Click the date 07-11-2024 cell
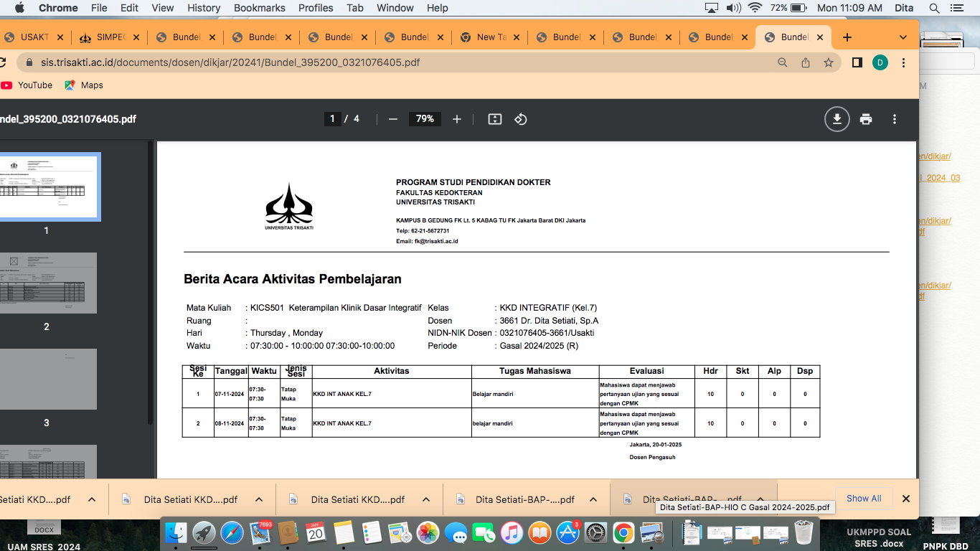Screen dimensions: 980x551 pos(230,394)
